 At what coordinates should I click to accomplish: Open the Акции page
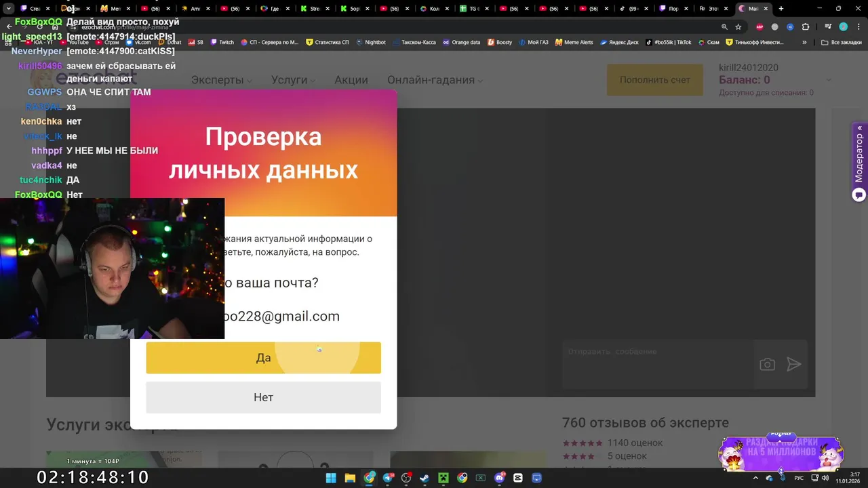(351, 80)
